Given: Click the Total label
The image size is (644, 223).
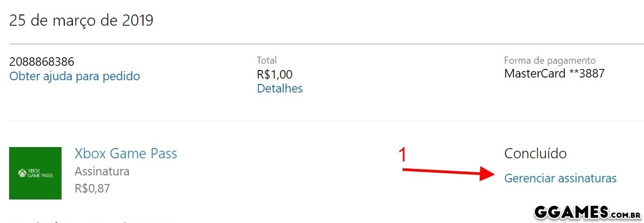Looking at the screenshot, I should coord(267,60).
